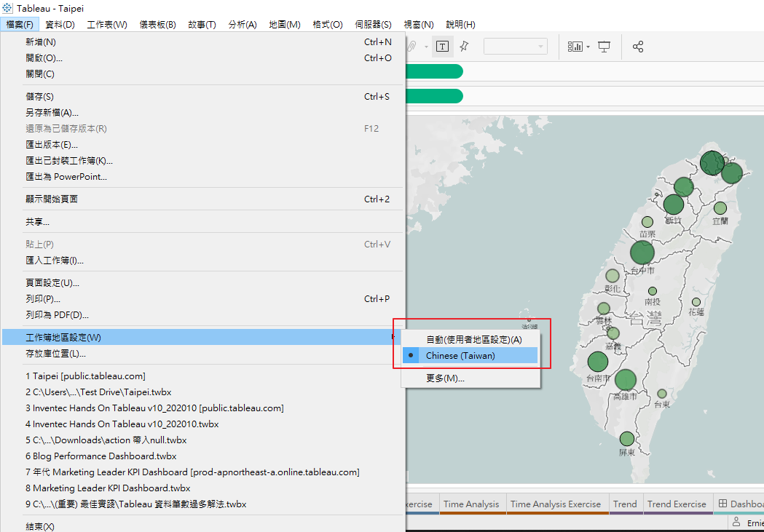The width and height of the screenshot is (764, 532).
Task: Choose 存放庫位置(L)... entry
Action: [x=202, y=354]
